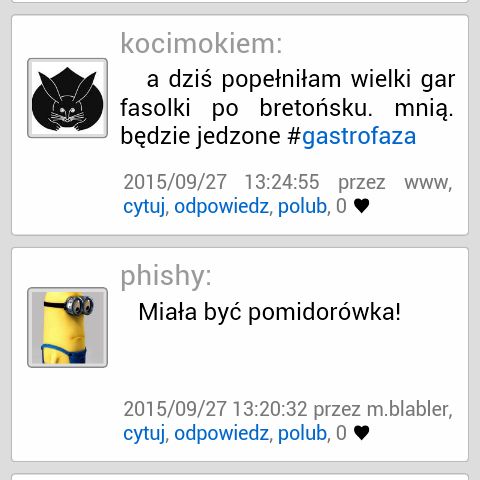Screen dimensions: 480x480
Task: Open the phishy username heading
Action: (x=166, y=276)
